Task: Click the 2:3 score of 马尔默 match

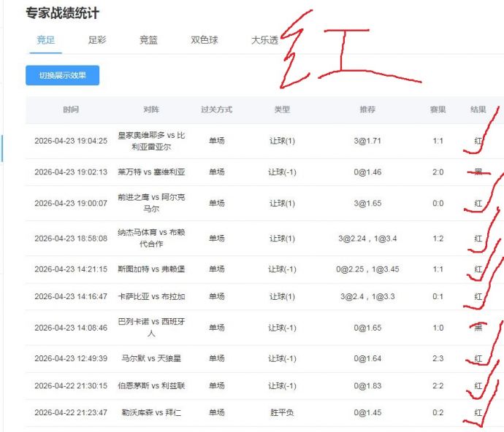Action: tap(438, 359)
